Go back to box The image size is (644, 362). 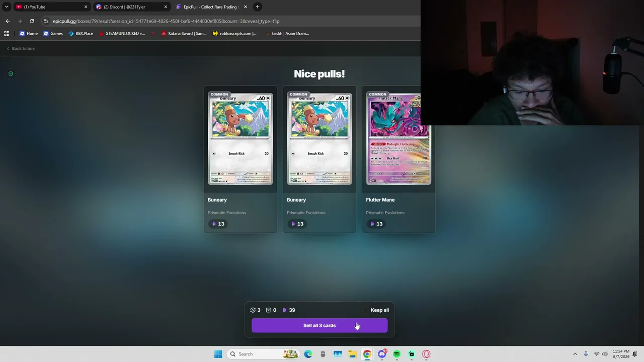pyautogui.click(x=21, y=48)
